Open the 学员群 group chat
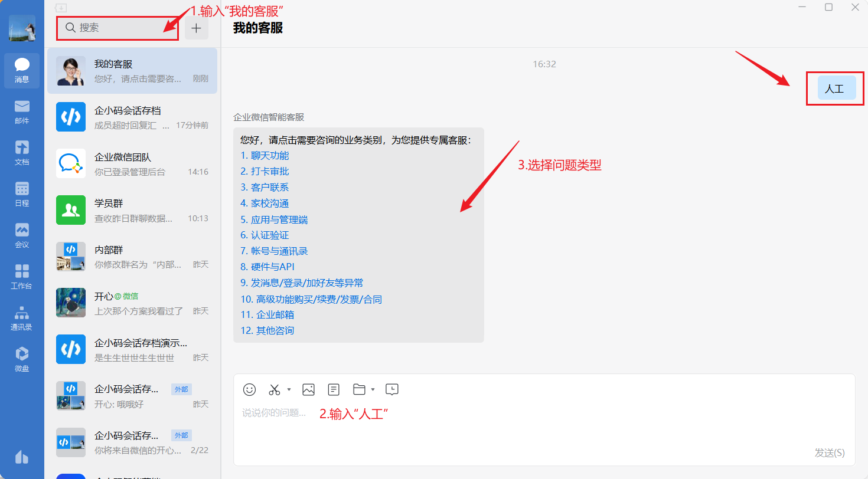 [x=132, y=211]
